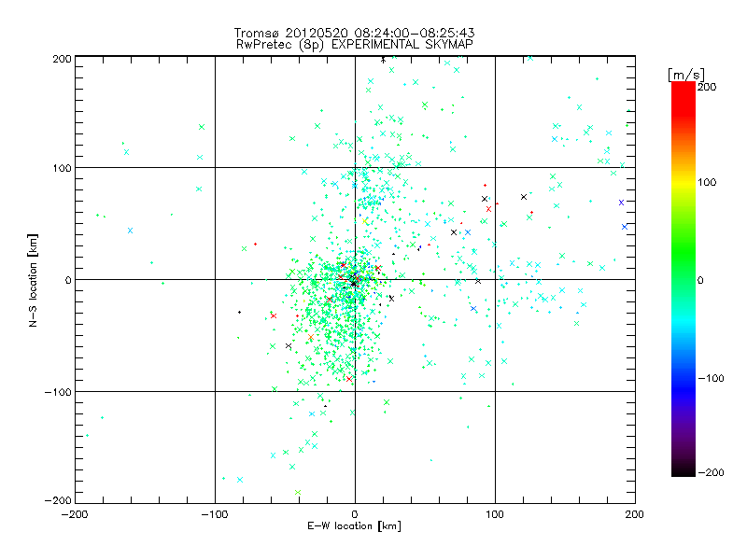Click the 'N-S location [km]' axis label
The width and height of the screenshot is (747, 560).
(x=33, y=280)
